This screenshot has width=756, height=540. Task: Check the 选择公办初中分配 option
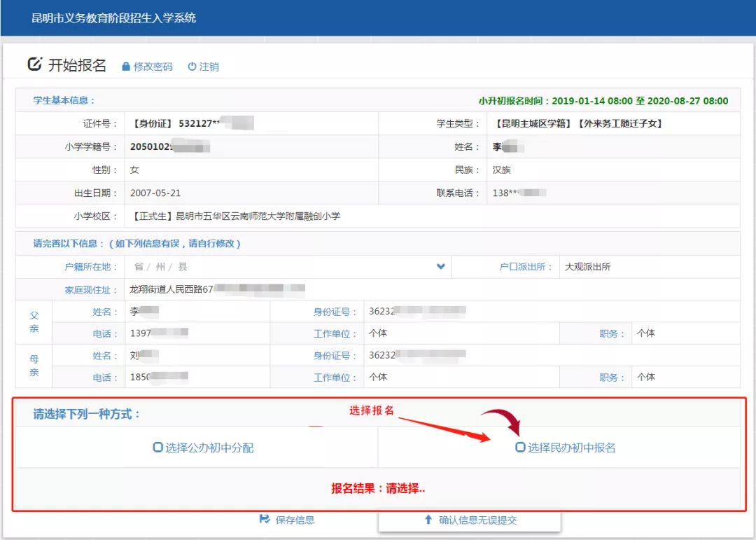(x=157, y=448)
